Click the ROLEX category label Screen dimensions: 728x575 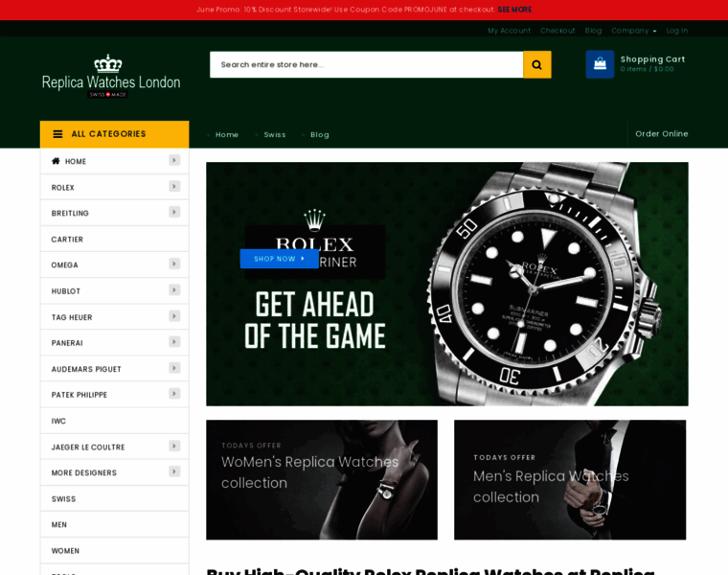pos(62,188)
